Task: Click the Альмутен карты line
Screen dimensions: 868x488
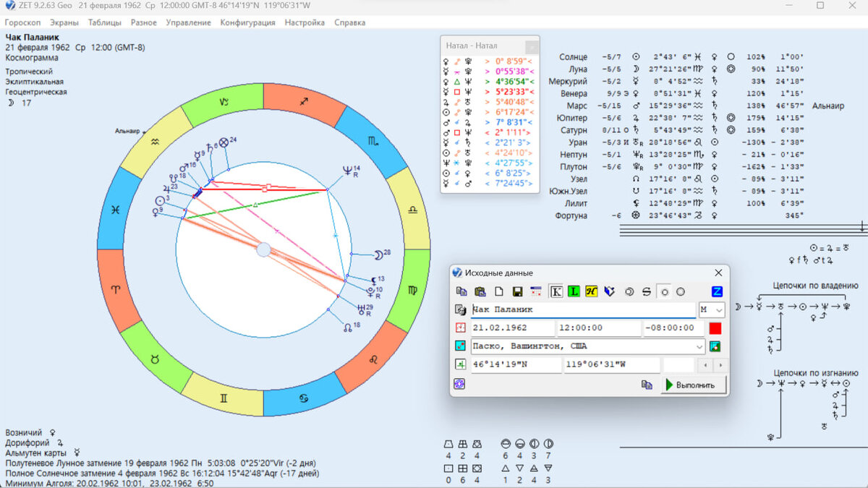Action: tap(42, 453)
